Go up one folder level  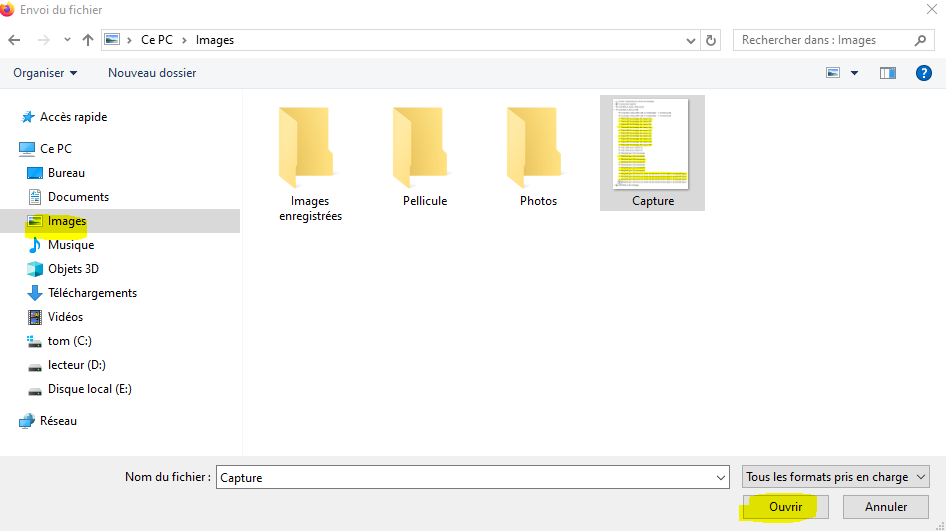click(x=88, y=40)
